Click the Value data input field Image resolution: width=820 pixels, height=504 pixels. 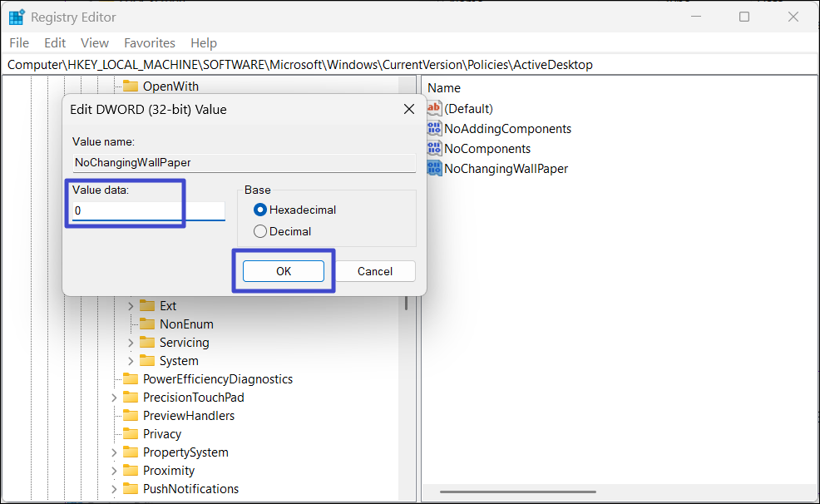[x=149, y=210]
